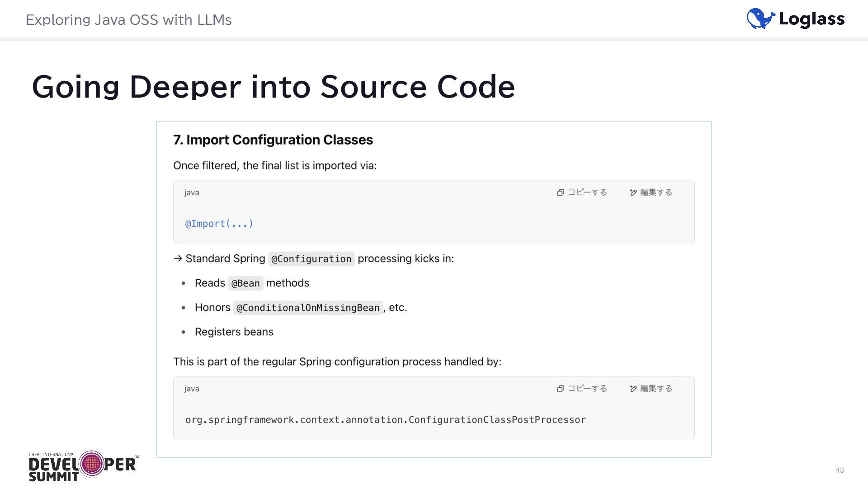
Task: Click the edit pencil icon in the @Import block
Action: coord(633,192)
